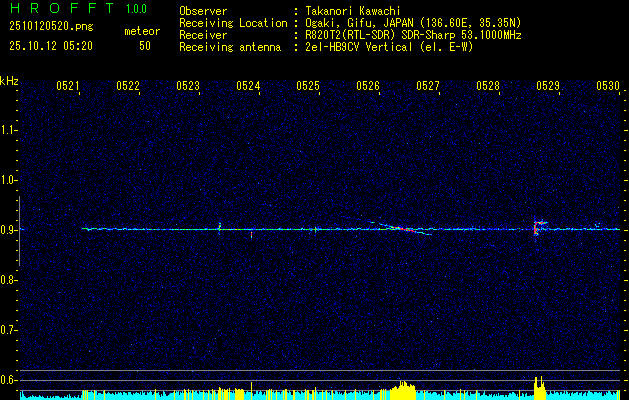Click the 0.9 kHz axis label

7,230
